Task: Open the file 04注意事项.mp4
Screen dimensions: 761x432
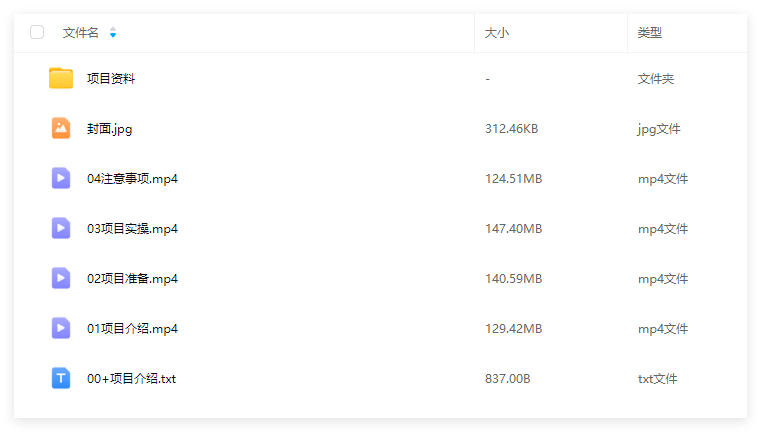Action: tap(132, 179)
